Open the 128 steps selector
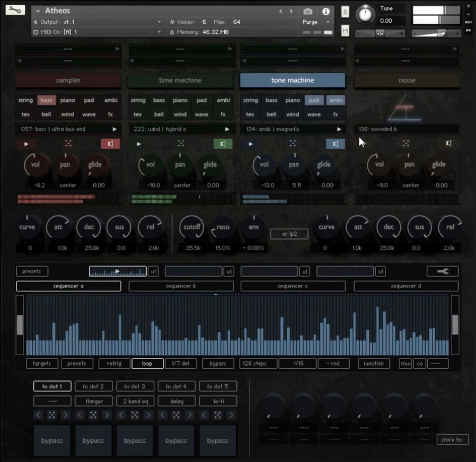The height and width of the screenshot is (462, 476). tap(258, 363)
